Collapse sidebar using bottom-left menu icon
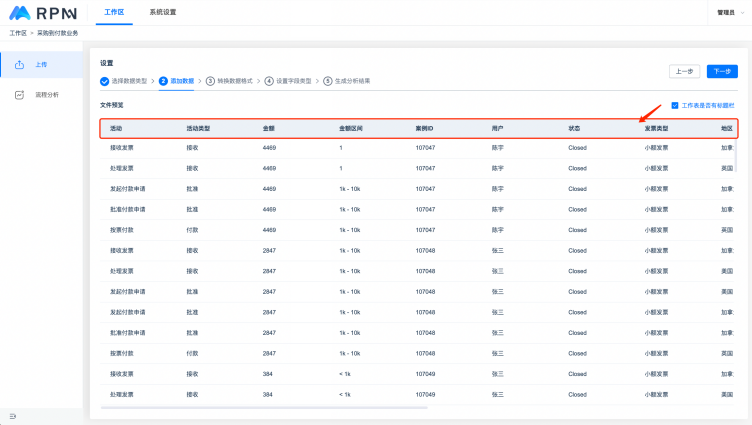The image size is (752, 425). coord(12,415)
